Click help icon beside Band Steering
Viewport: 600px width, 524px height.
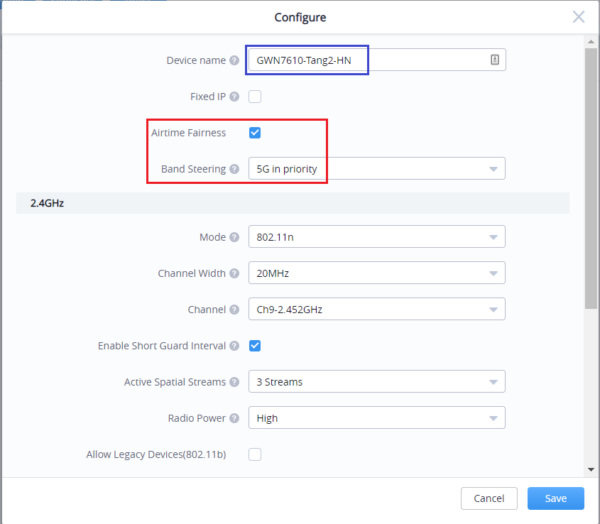point(234,169)
